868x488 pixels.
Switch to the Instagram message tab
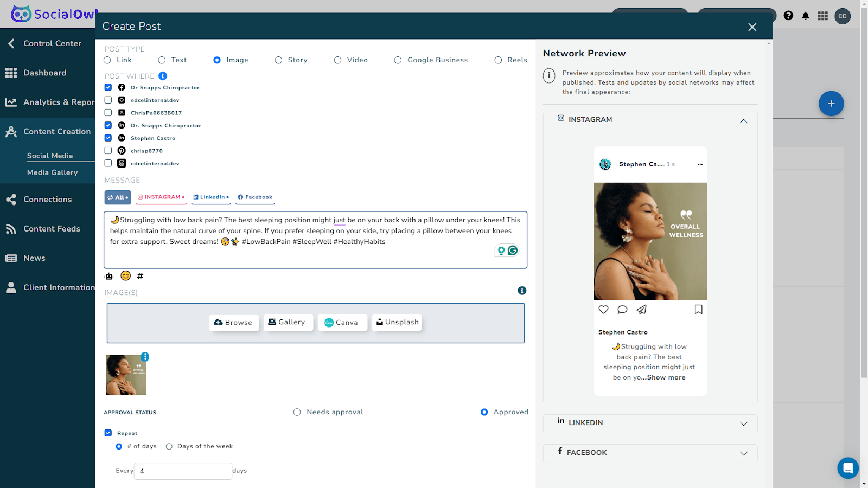(x=161, y=197)
